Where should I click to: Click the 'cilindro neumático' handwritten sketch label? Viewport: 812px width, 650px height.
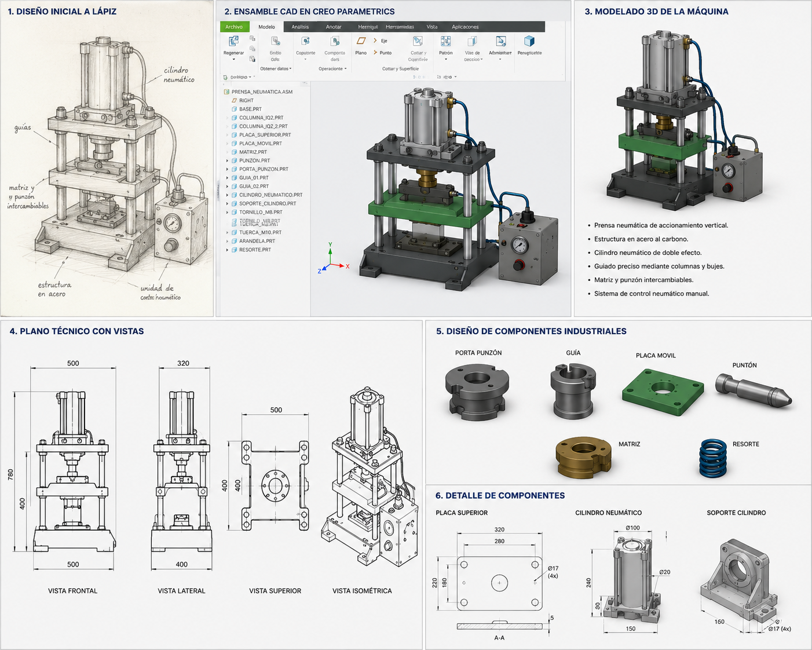tap(179, 75)
